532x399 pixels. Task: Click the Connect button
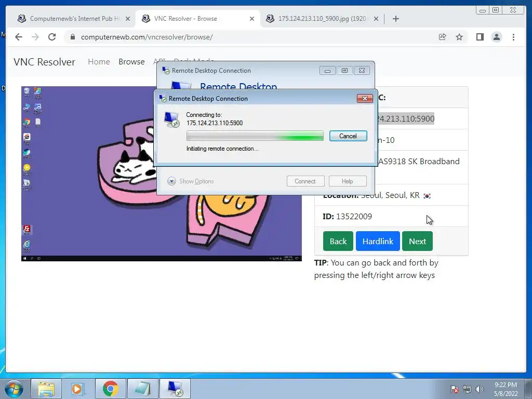(305, 181)
